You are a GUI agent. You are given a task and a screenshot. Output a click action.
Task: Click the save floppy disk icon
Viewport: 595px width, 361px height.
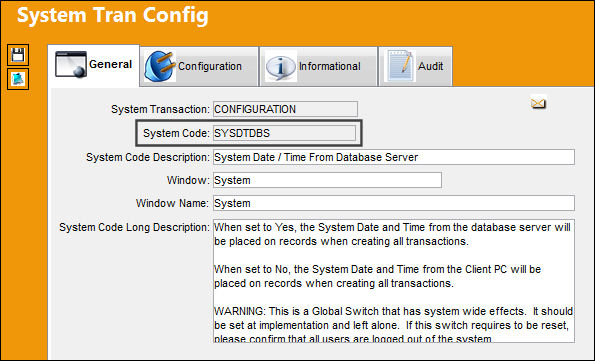[18, 55]
